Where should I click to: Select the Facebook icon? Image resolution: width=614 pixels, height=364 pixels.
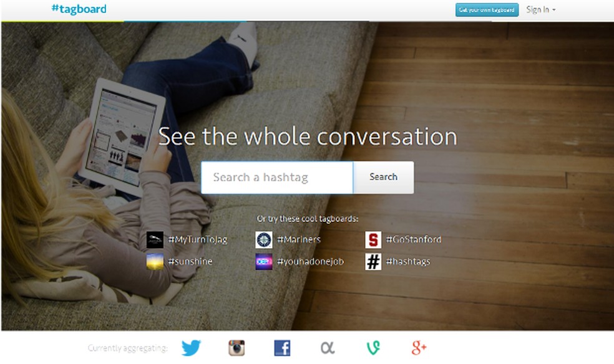(x=282, y=348)
